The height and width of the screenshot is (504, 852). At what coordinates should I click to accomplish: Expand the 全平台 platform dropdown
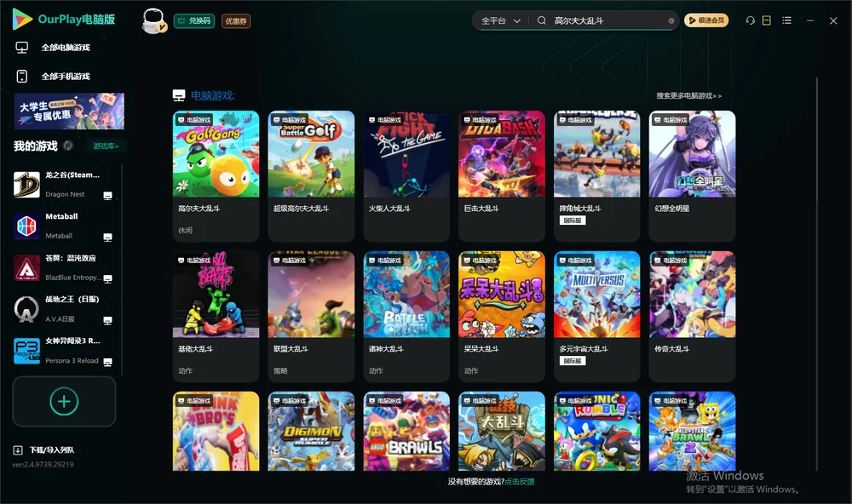[500, 20]
